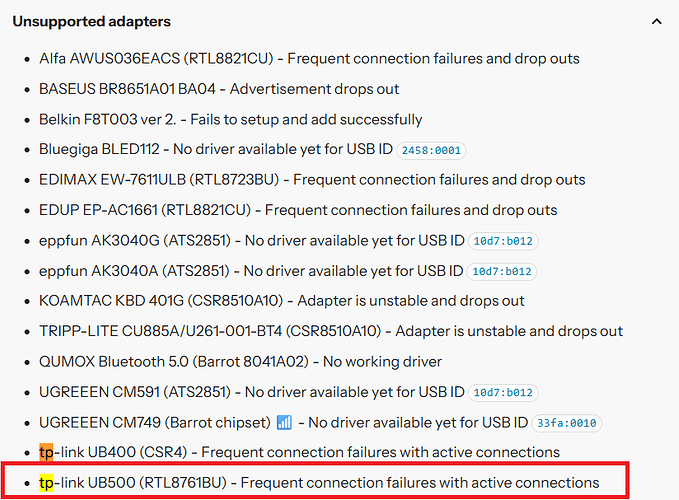This screenshot has height=500, width=679.
Task: Click the tp-link UB400 (CSR4) entry
Action: [299, 452]
